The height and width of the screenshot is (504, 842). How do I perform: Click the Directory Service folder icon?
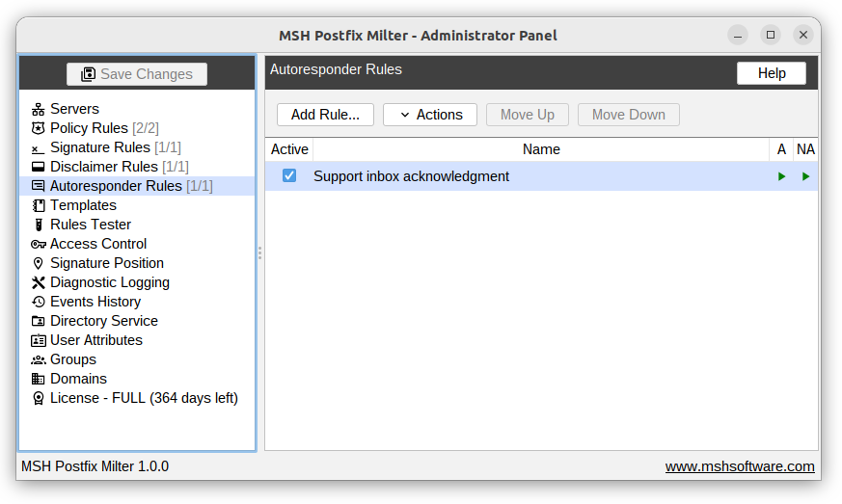[39, 322]
